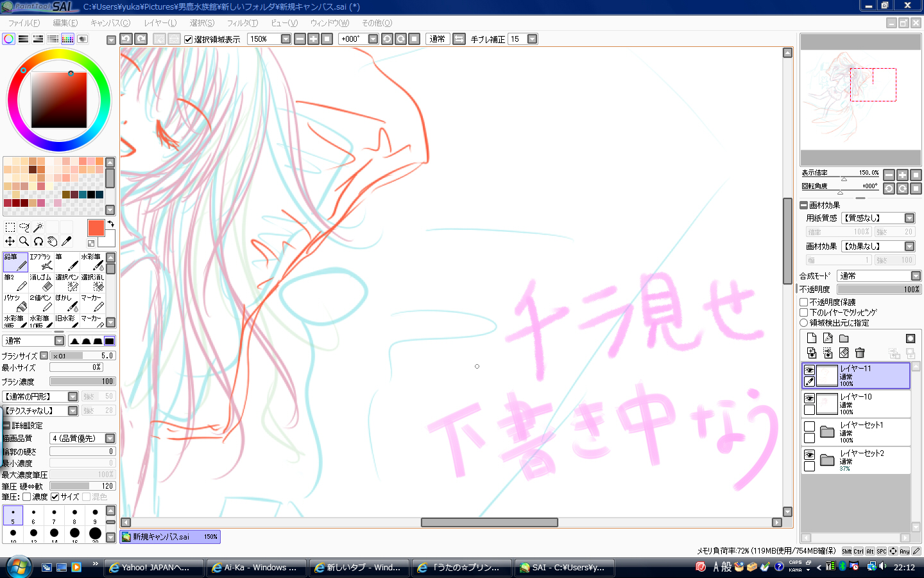Toggle the swatches palette panel icon
The width and height of the screenshot is (924, 578).
coord(67,39)
